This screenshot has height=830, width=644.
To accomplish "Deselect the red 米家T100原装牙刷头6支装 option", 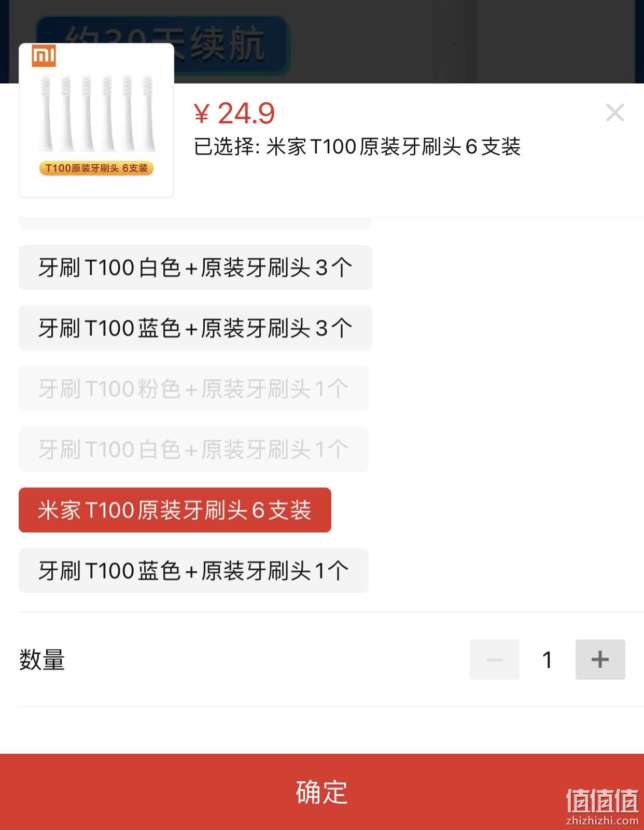I will tap(175, 510).
